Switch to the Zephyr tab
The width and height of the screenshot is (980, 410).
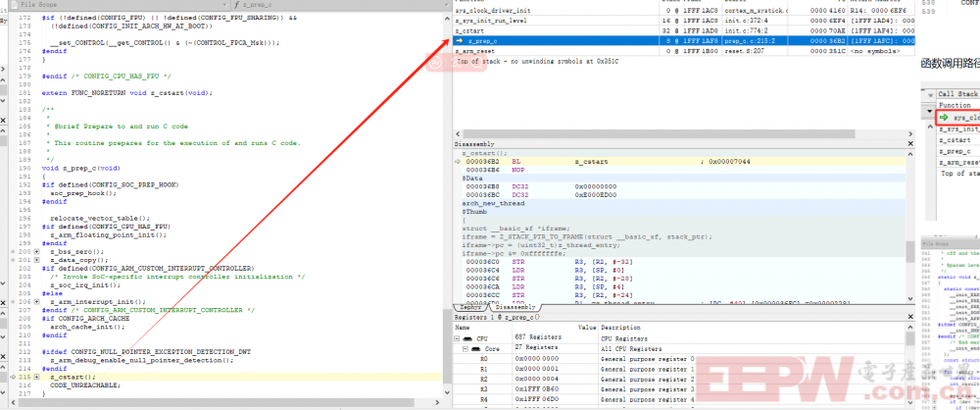[468, 307]
